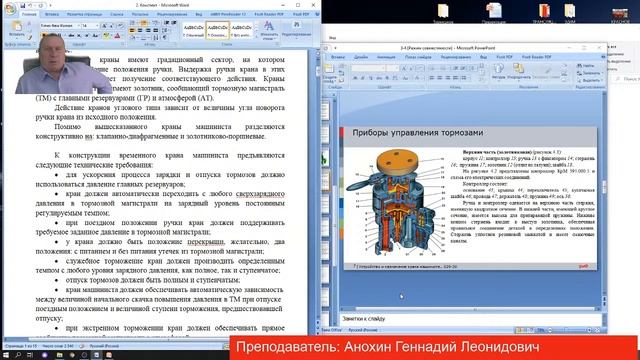The height and width of the screenshot is (360, 640).
Task: Toggle center alignment in the Word ribbon
Action: tap(140, 31)
